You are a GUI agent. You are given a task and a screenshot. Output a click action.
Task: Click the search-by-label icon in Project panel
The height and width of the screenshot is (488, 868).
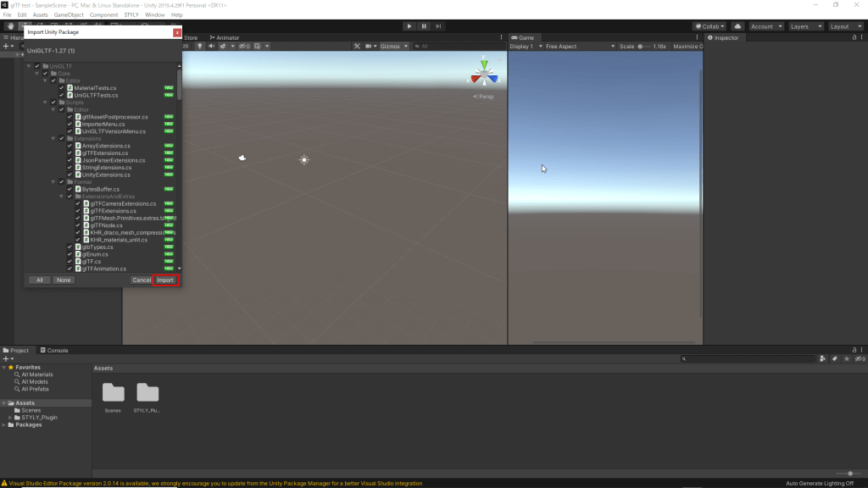coord(835,358)
